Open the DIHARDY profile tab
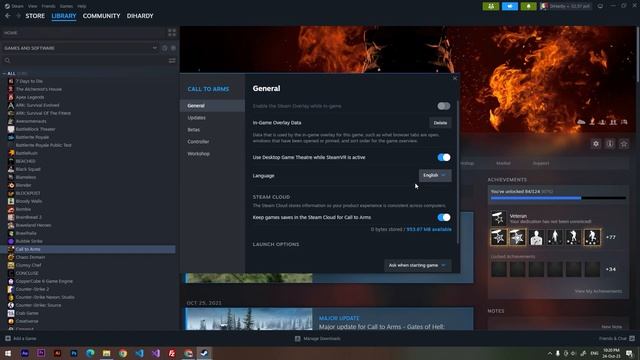 (140, 16)
